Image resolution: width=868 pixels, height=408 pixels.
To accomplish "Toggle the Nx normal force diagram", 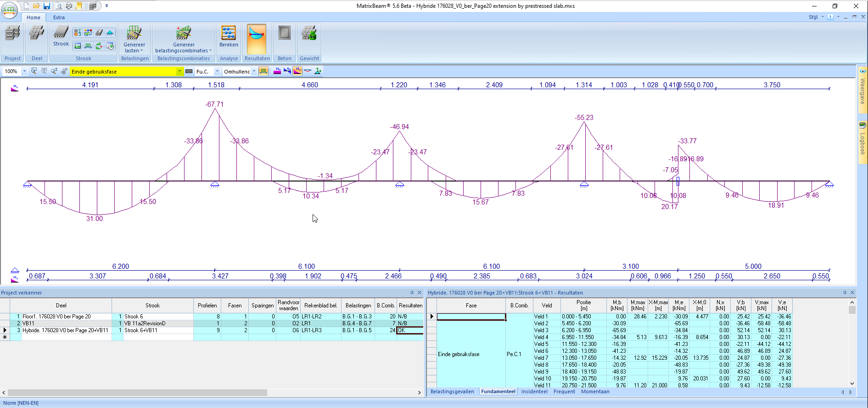I will tap(277, 71).
